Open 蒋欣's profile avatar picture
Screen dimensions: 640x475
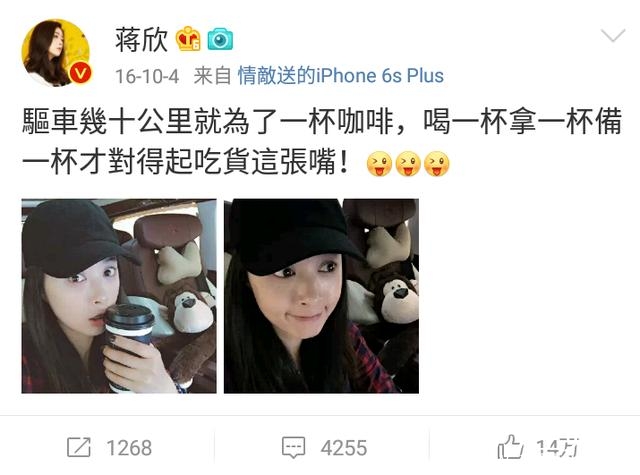[56, 53]
